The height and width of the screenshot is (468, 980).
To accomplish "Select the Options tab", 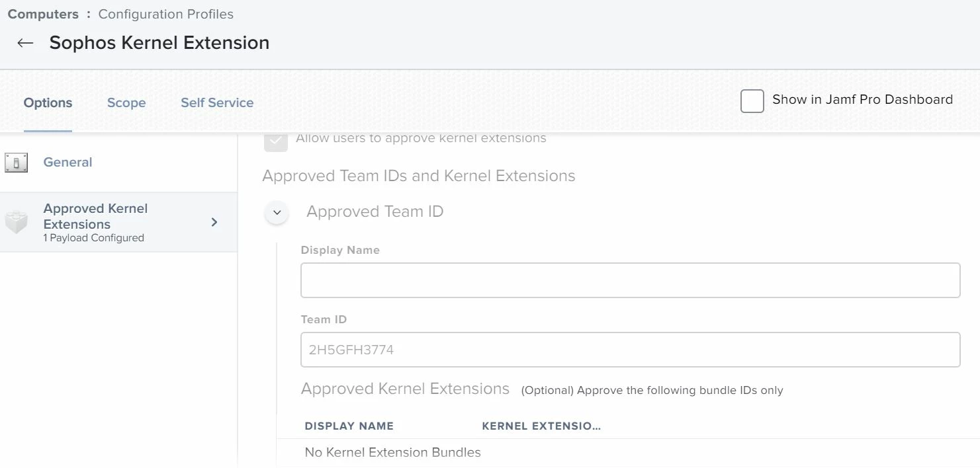I will (48, 103).
